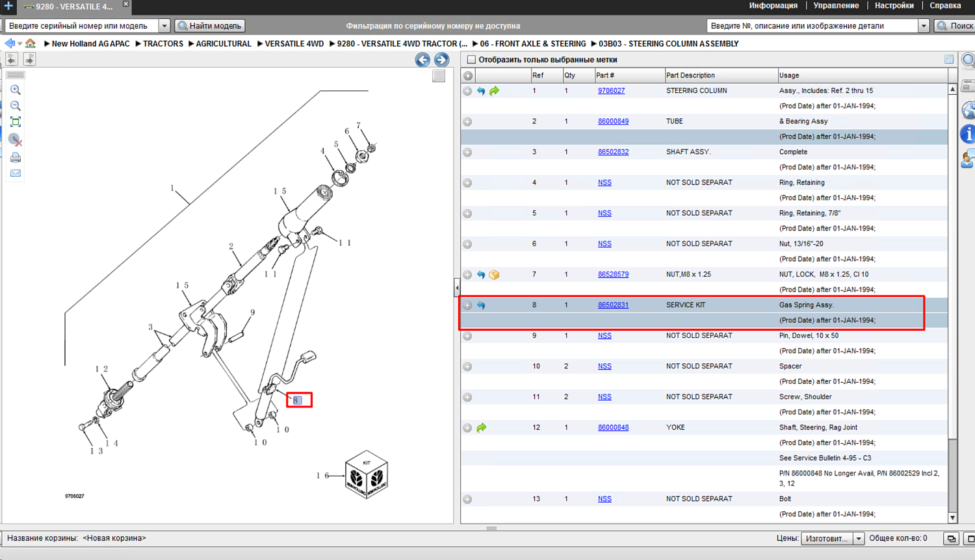
Task: Open the back-history dropdown arrow beside the blue arrow
Action: tap(19, 44)
